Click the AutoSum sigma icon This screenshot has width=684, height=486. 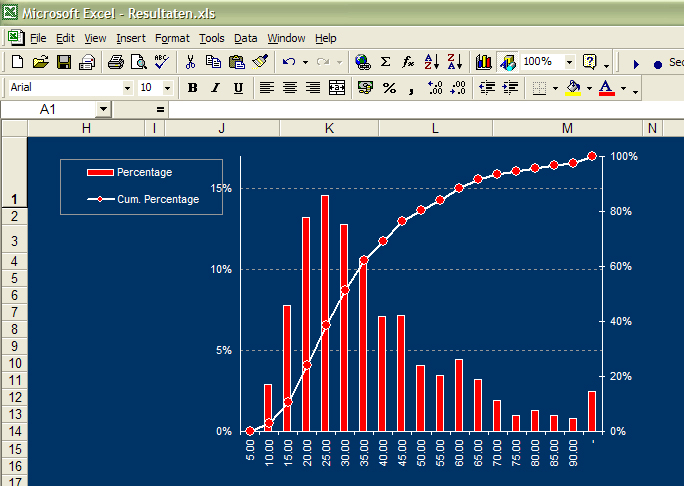click(385, 62)
